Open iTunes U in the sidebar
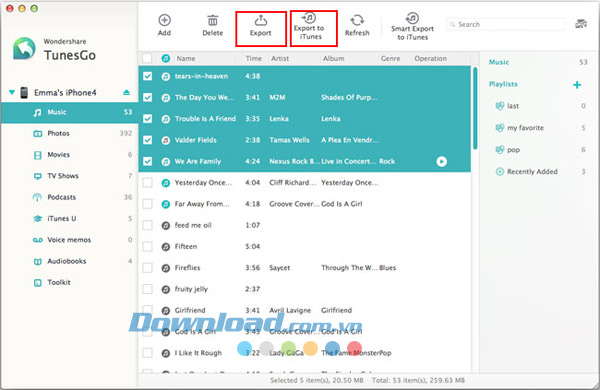600x390 pixels. point(70,219)
